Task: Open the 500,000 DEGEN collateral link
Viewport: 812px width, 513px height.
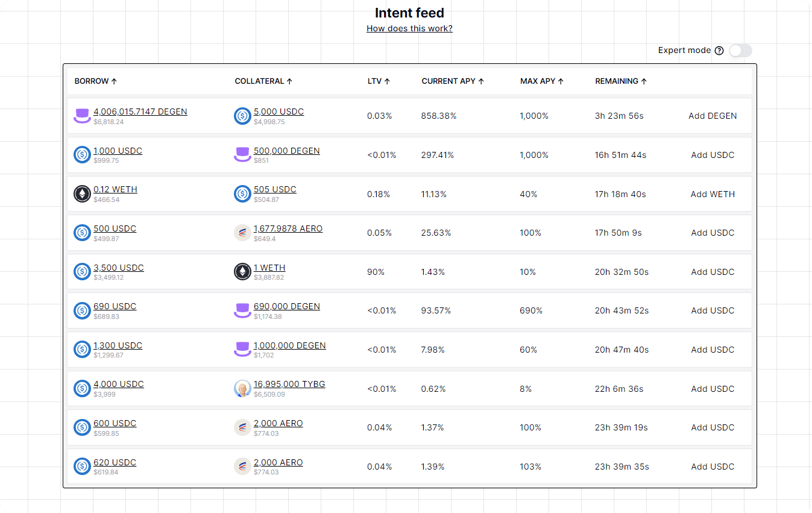Action: [x=287, y=151]
